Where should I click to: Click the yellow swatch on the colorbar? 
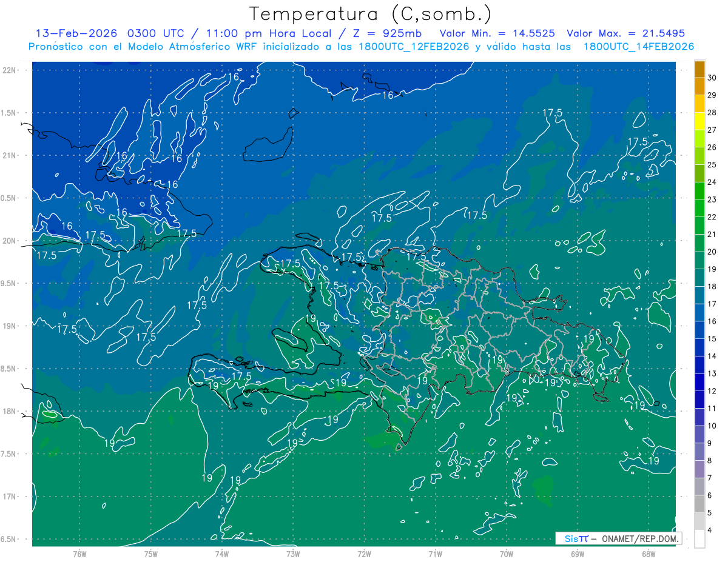point(699,122)
